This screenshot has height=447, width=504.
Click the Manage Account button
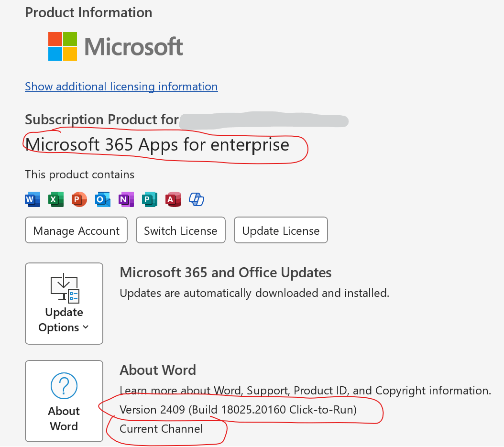(x=76, y=230)
